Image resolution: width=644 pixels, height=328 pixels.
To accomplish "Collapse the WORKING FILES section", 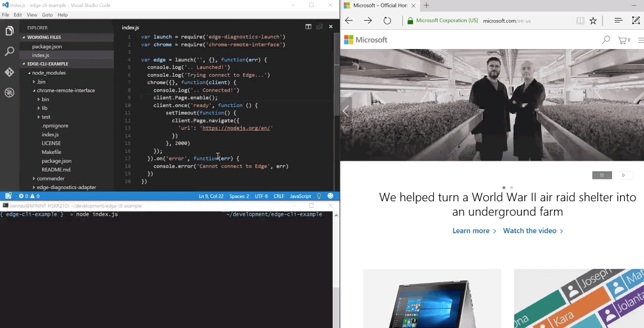I will coord(44,37).
